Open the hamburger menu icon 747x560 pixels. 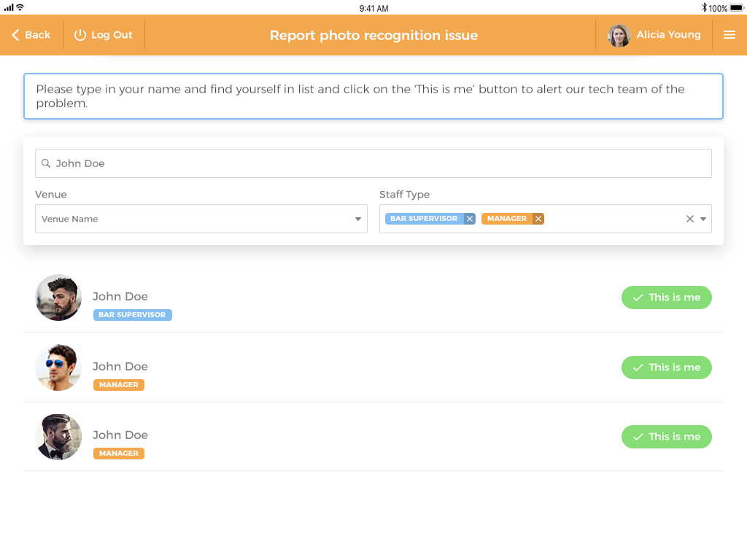coord(729,35)
